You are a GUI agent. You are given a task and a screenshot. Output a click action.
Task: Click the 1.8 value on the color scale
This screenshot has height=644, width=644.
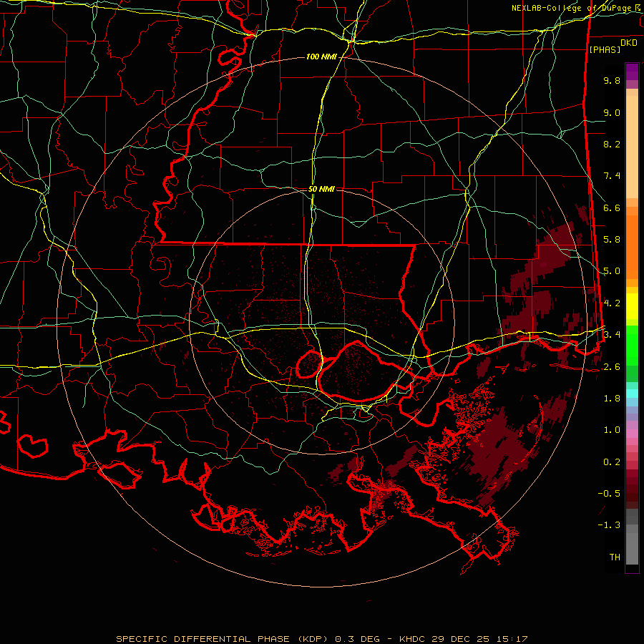pos(612,399)
